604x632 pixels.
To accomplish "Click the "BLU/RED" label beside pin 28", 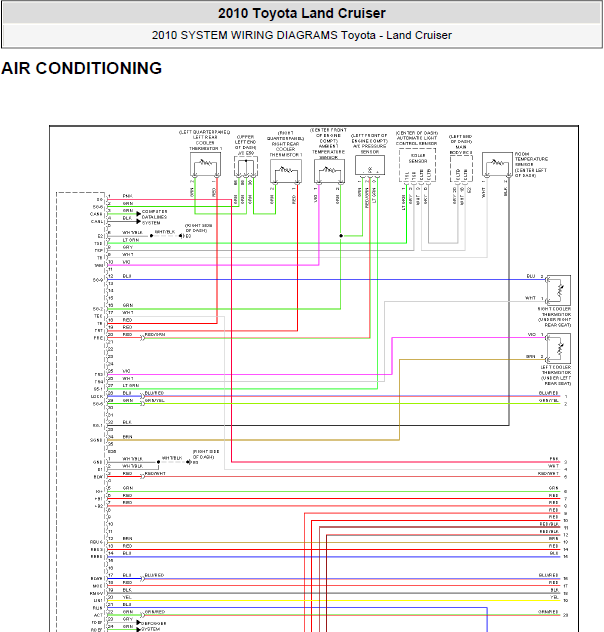I will pyautogui.click(x=154, y=393).
